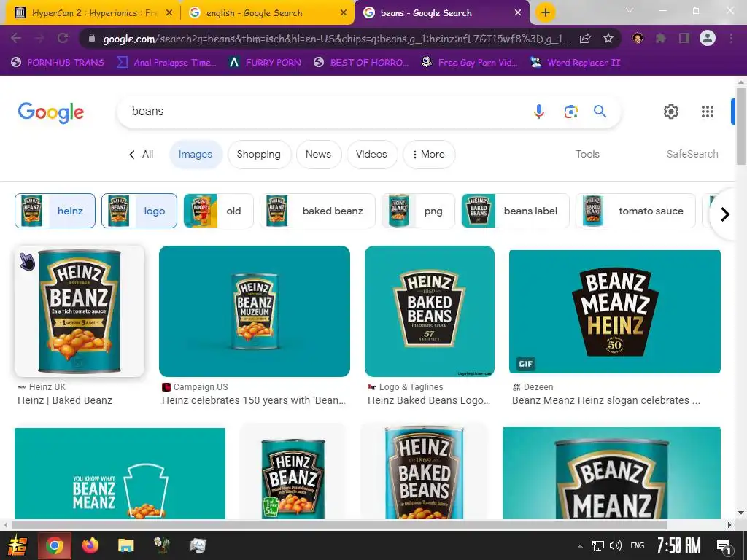
Task: Show more chips with the right arrow
Action: pos(725,214)
